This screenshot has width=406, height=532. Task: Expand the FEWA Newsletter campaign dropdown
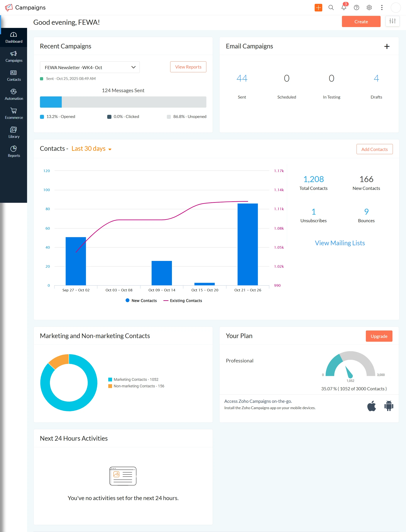[90, 67]
